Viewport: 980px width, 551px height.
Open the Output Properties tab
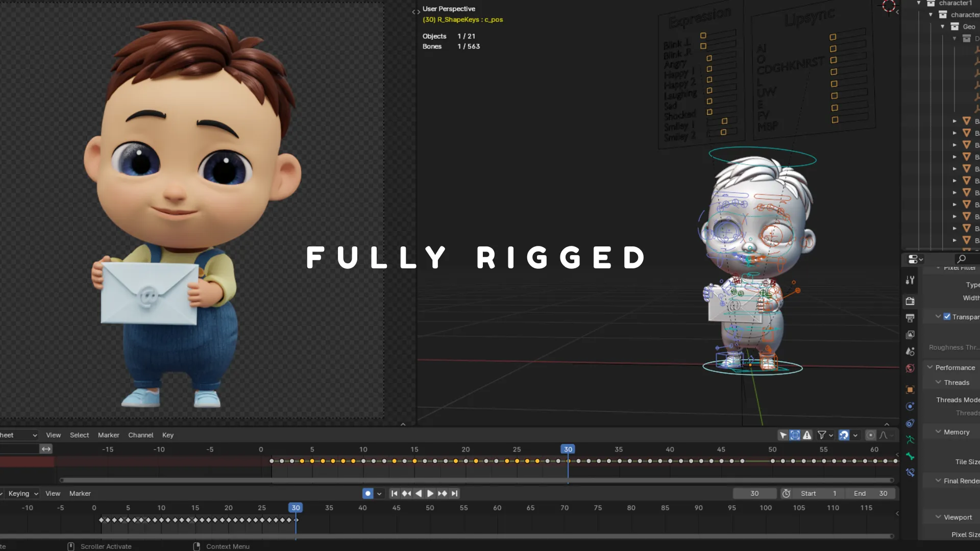pyautogui.click(x=910, y=317)
